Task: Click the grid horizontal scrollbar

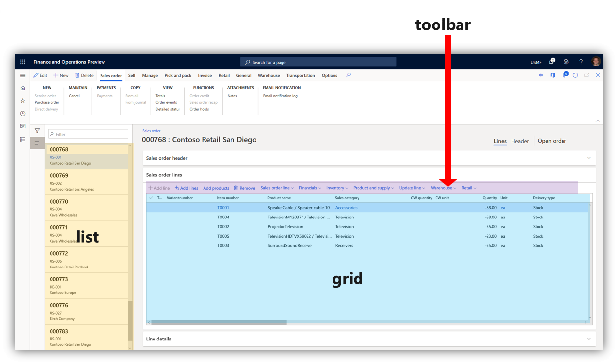Action: pos(219,322)
